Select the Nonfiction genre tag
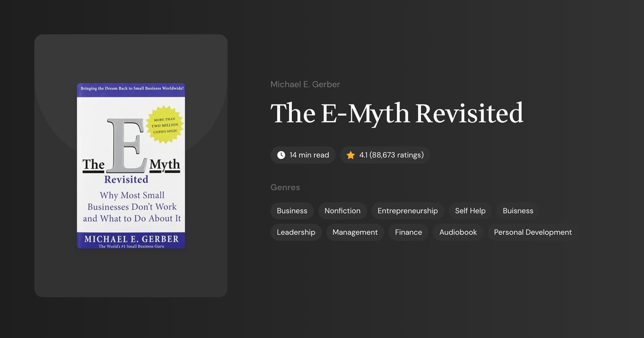 342,211
